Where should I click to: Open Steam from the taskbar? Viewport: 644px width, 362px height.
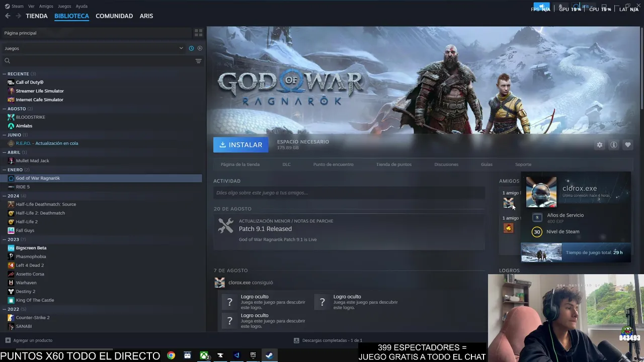tap(269, 355)
